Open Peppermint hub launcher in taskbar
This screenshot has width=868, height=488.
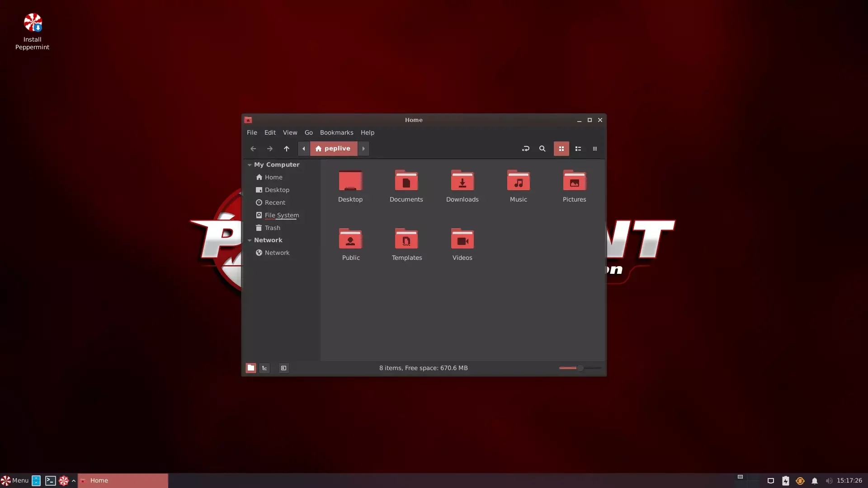[64, 481]
